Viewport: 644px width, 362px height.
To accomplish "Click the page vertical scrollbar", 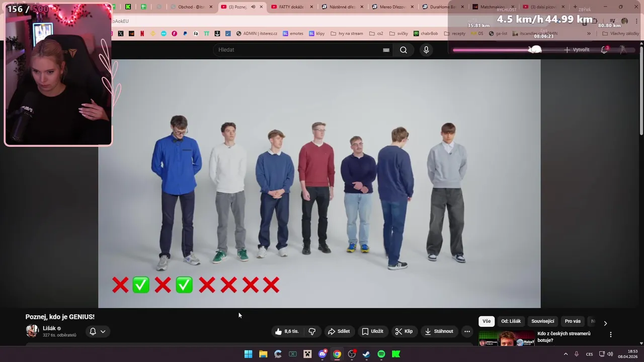I will (641, 90).
